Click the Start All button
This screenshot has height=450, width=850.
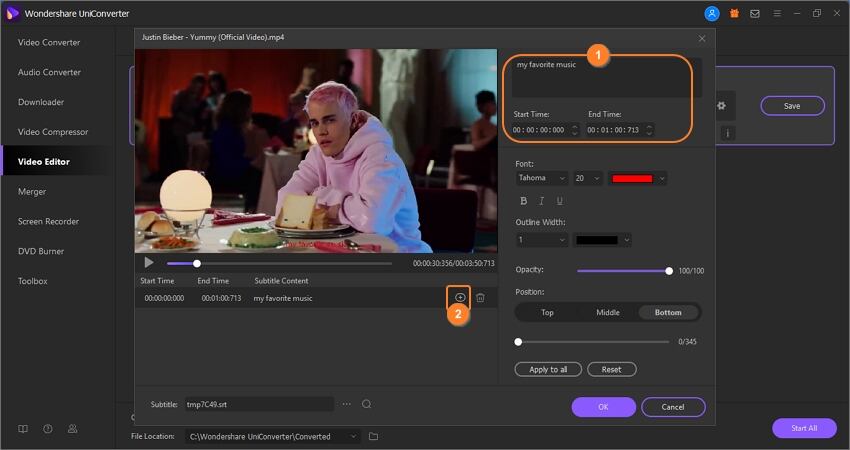tap(804, 428)
